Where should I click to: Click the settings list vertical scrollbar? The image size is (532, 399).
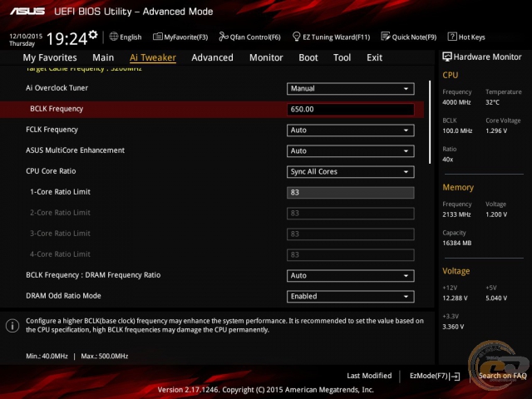(x=430, y=122)
